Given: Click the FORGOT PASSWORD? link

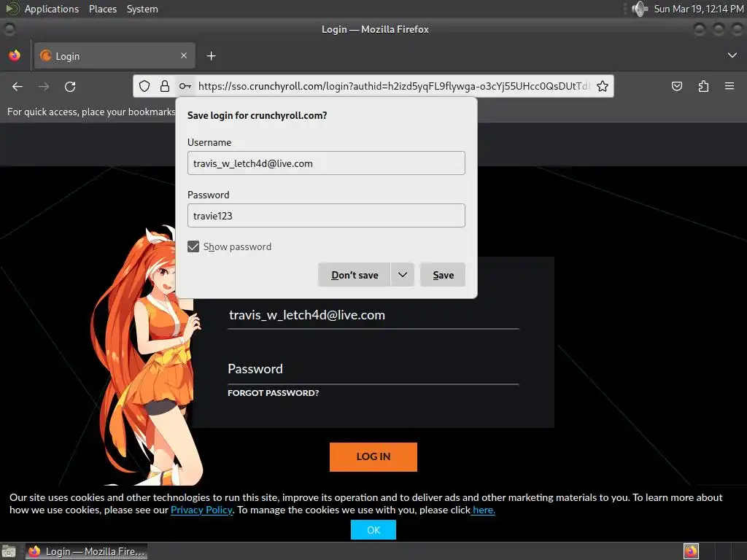Looking at the screenshot, I should point(274,393).
